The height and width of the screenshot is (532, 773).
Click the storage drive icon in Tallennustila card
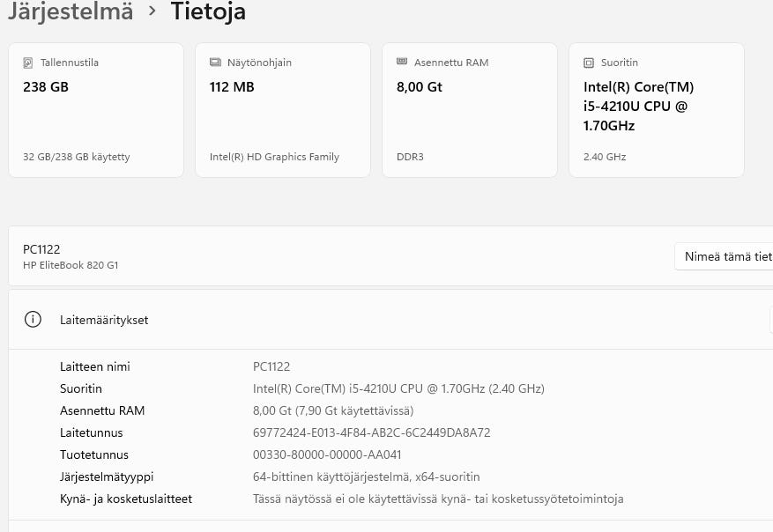point(28,63)
